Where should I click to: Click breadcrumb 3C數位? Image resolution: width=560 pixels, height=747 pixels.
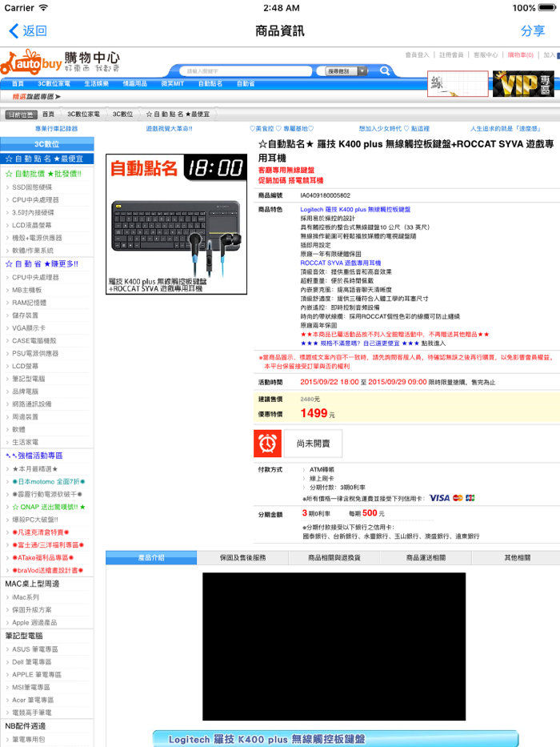(123, 114)
